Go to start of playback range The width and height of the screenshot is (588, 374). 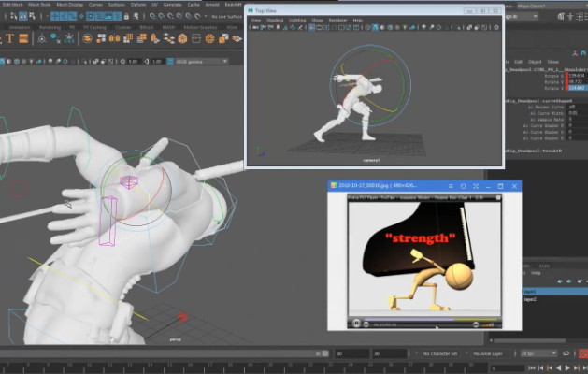(x=532, y=368)
